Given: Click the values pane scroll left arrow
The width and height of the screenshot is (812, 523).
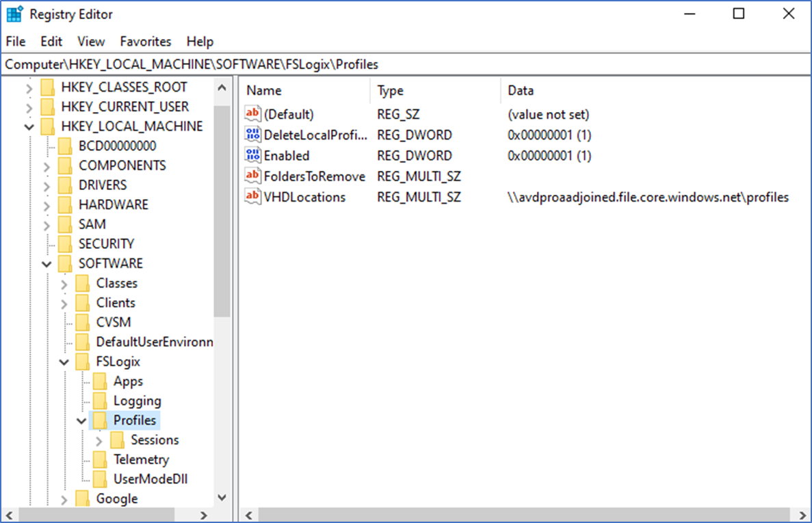Looking at the screenshot, I should pyautogui.click(x=249, y=515).
